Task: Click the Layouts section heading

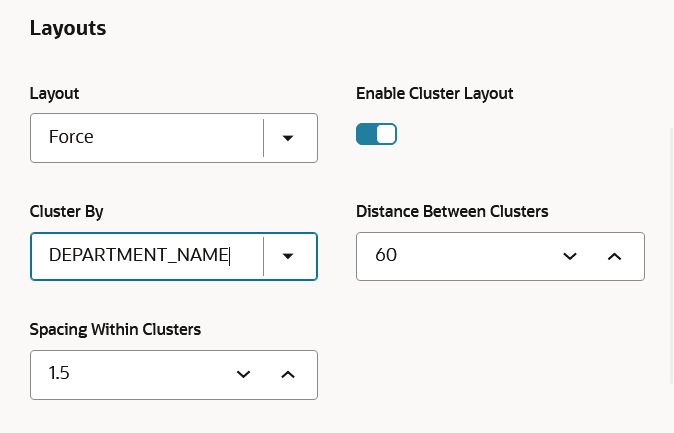Action: 68,28
